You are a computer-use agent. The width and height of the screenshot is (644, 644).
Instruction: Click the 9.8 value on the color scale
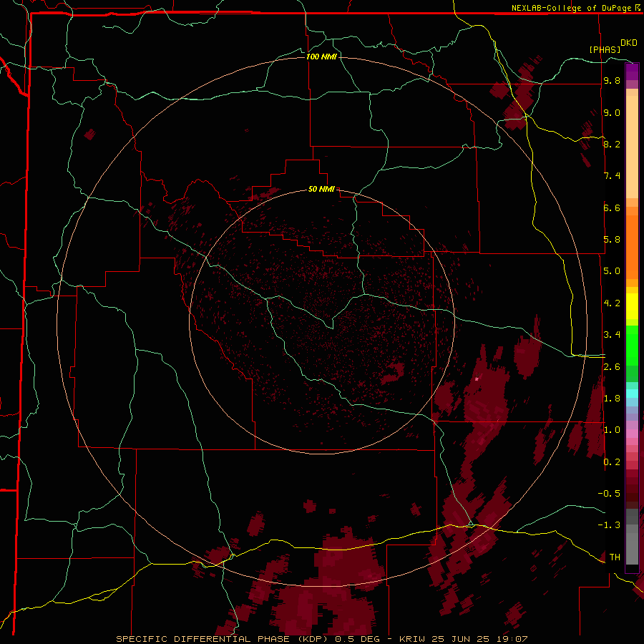click(612, 80)
